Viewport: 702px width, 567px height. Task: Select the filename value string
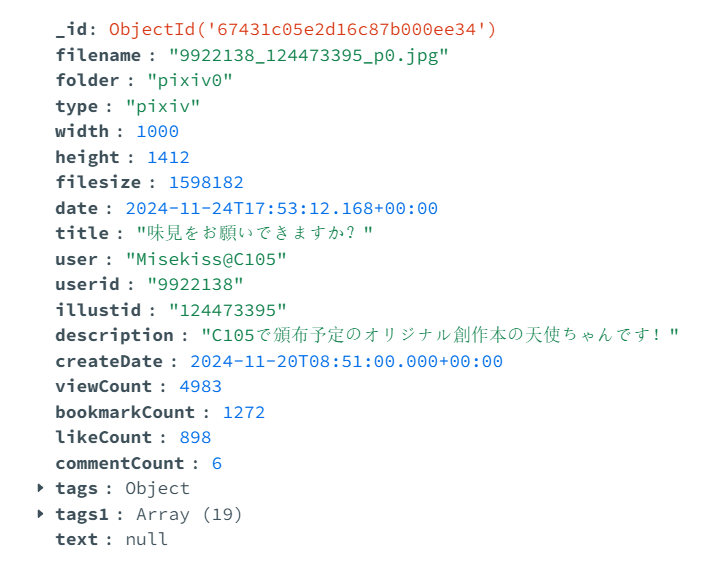(x=309, y=55)
